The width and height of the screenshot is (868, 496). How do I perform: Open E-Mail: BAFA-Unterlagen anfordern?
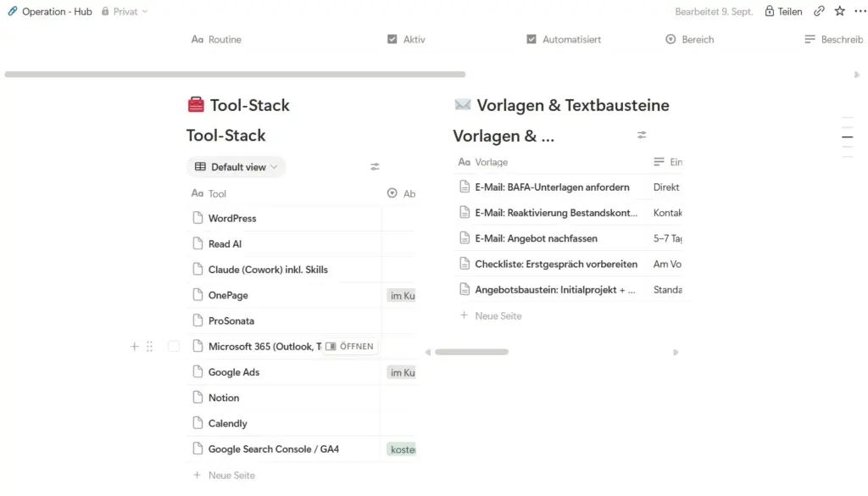point(552,187)
